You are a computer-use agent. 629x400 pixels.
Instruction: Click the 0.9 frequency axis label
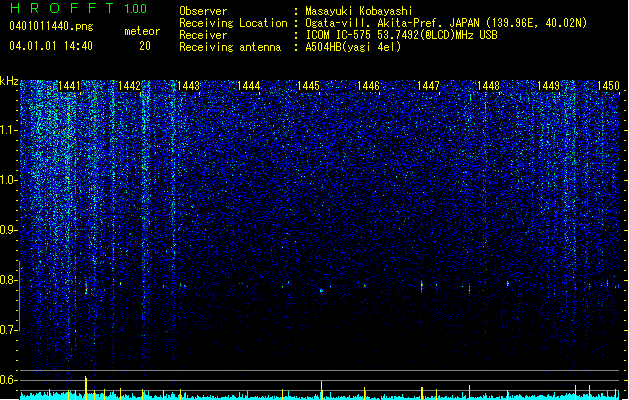pos(8,230)
